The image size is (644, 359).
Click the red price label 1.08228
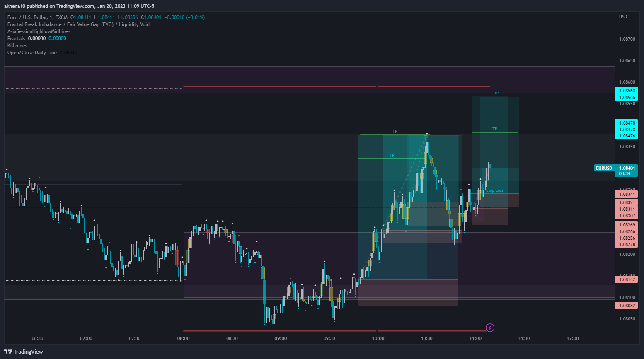point(627,244)
